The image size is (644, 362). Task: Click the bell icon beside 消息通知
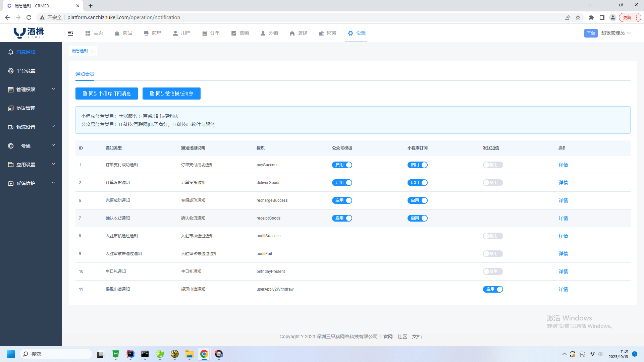coord(11,52)
